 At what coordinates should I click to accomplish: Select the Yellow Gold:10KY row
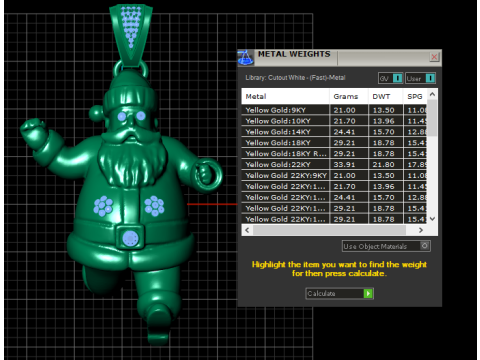coord(334,121)
